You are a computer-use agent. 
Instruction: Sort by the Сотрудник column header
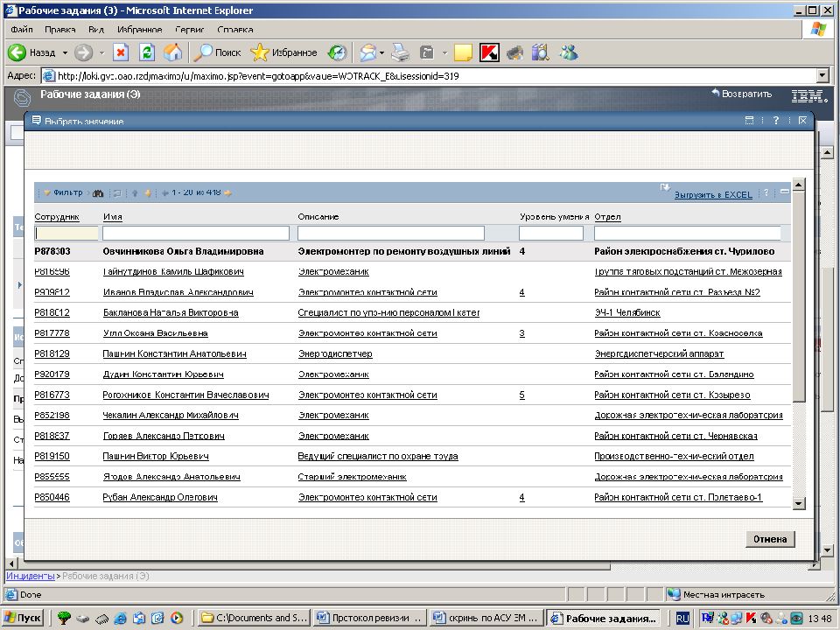[x=57, y=217]
